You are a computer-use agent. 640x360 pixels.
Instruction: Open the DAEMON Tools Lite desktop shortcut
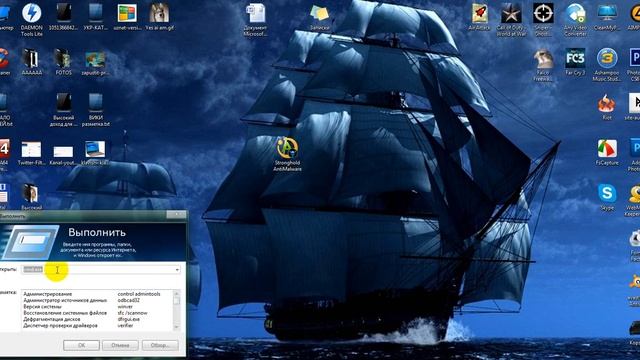(31, 19)
